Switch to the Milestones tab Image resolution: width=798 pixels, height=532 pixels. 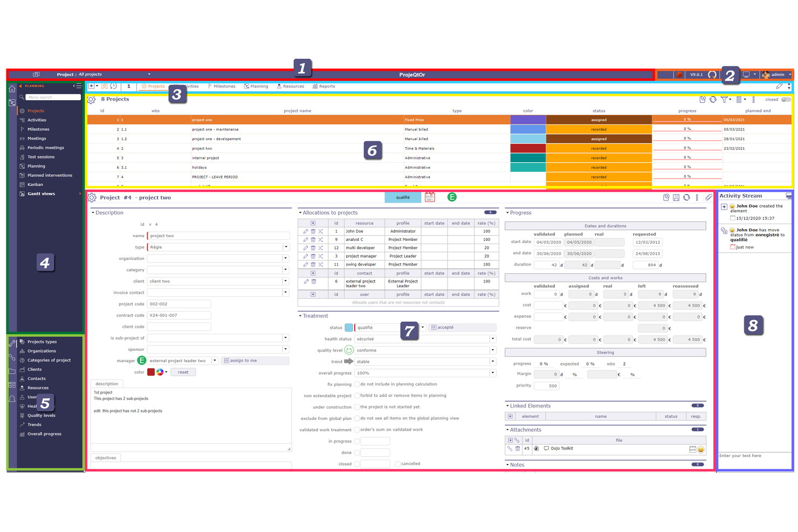221,86
